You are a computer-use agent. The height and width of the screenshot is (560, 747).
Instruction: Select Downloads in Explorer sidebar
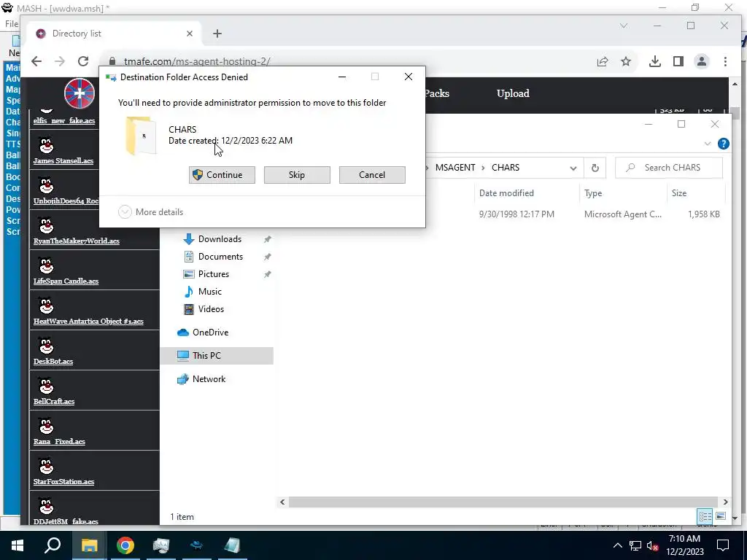[220, 239]
